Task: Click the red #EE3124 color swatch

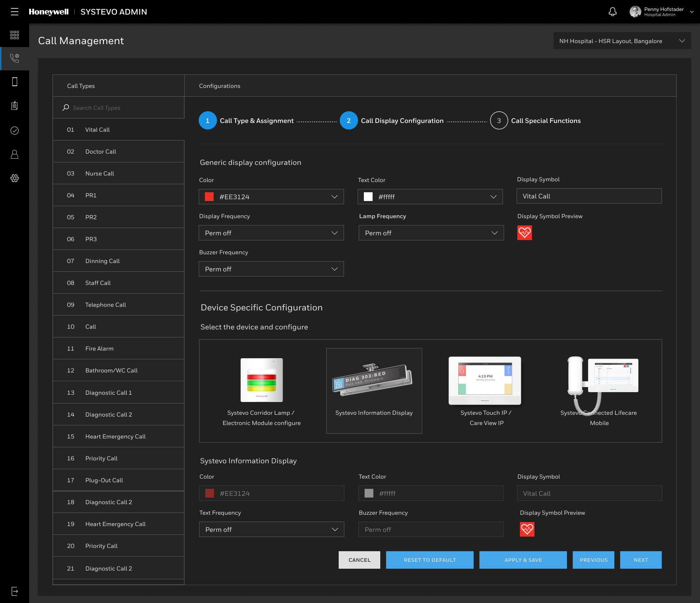Action: (x=209, y=197)
